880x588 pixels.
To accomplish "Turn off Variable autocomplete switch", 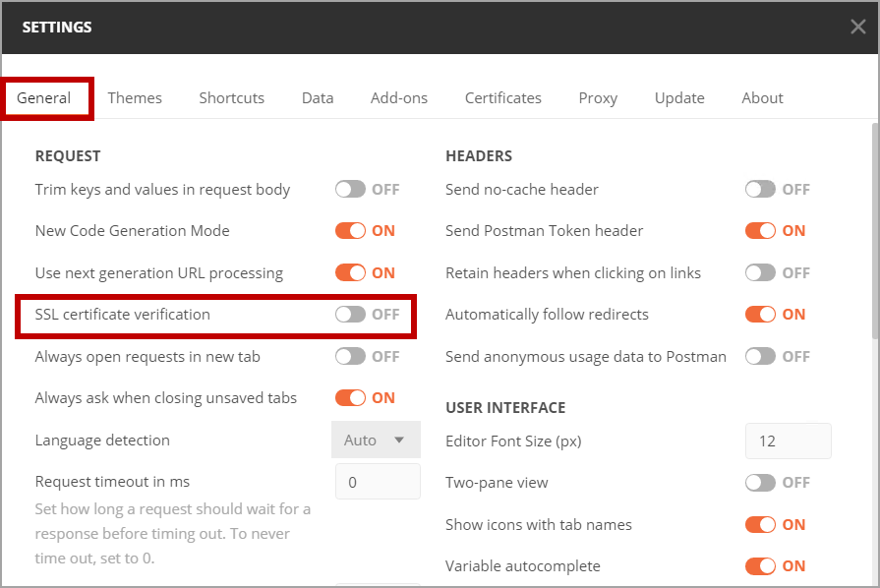I will (760, 565).
